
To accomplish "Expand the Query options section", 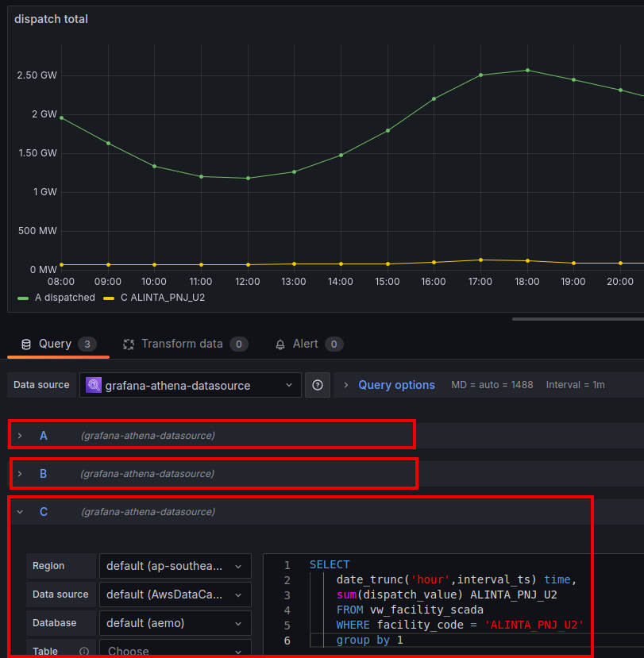I will 345,385.
